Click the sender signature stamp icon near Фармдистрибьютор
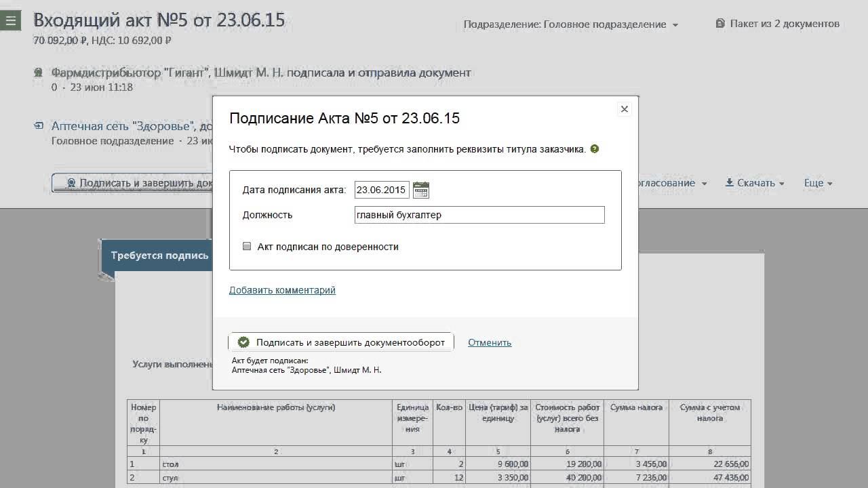This screenshot has height=488, width=868. (x=38, y=73)
